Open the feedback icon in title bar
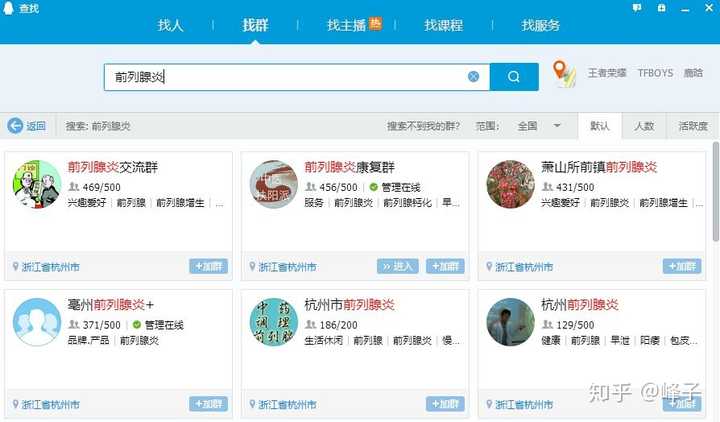This screenshot has width=720, height=422. click(x=637, y=8)
